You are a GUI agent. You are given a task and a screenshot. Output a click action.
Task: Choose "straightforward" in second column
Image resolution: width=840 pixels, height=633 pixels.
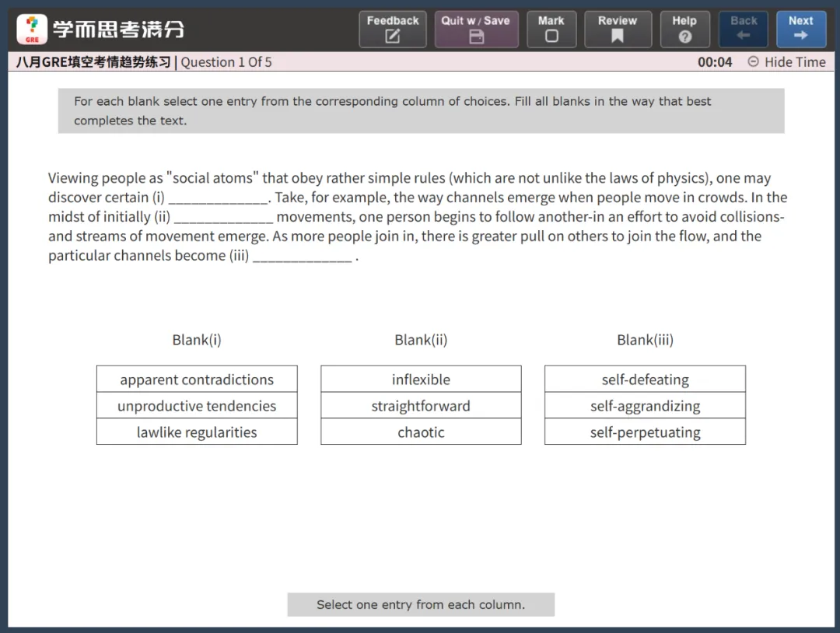(421, 406)
